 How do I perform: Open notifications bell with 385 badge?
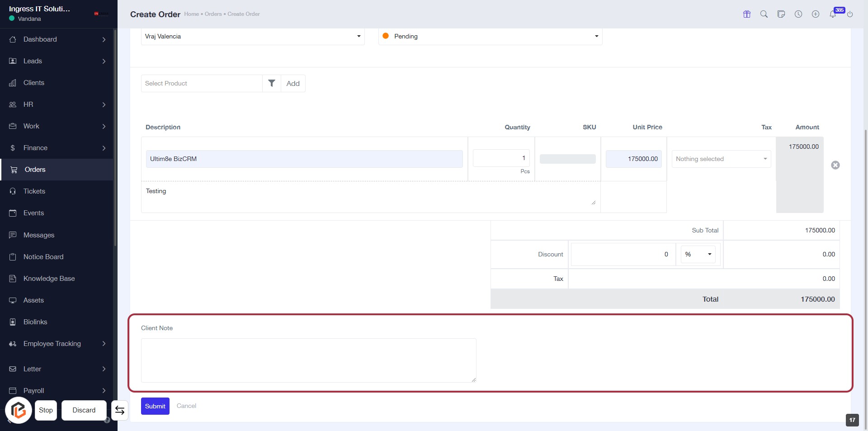(833, 14)
